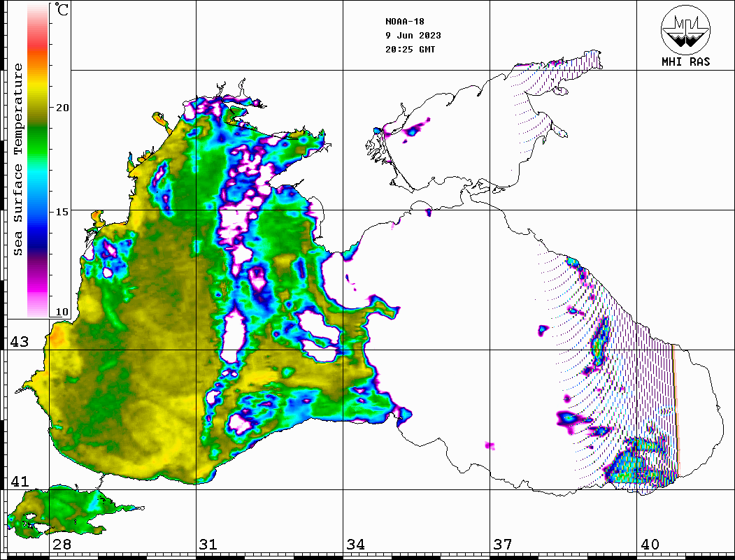Click the latitude label '41'

point(20,482)
